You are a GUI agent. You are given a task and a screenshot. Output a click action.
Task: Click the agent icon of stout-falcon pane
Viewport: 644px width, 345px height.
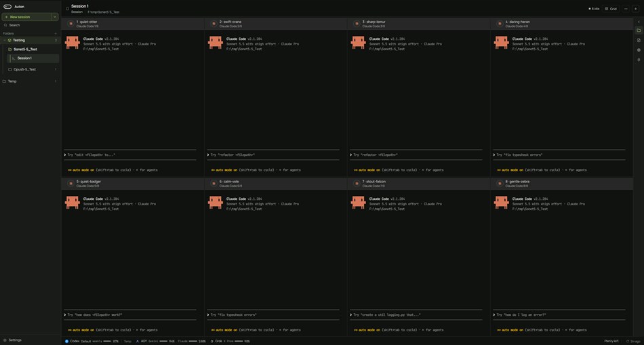[357, 184]
